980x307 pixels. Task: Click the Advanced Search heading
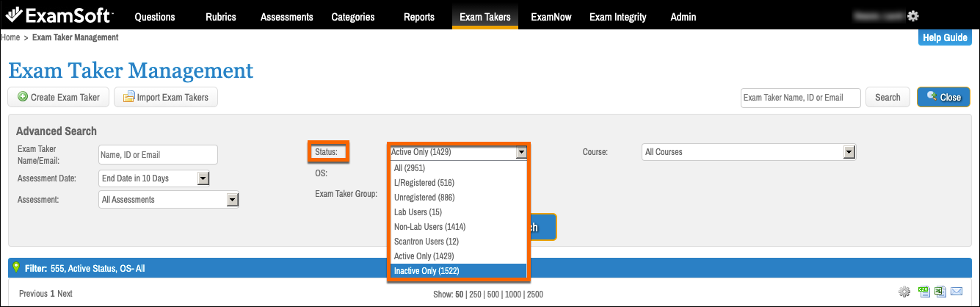[x=56, y=131]
